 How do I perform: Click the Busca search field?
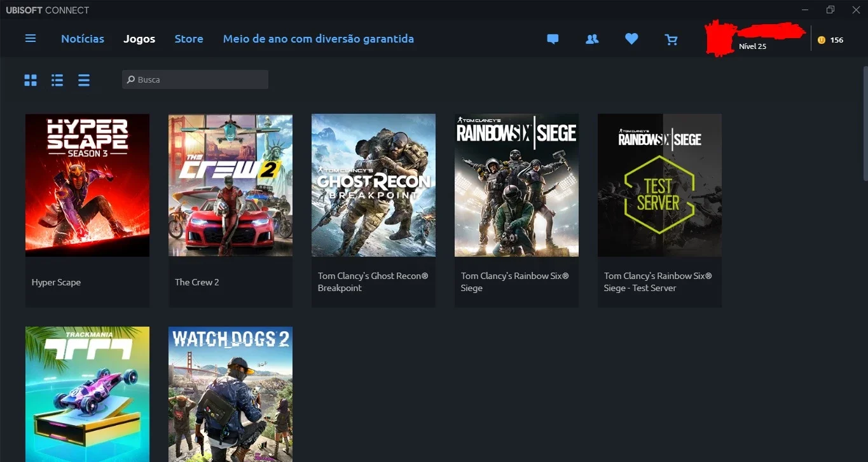(195, 79)
